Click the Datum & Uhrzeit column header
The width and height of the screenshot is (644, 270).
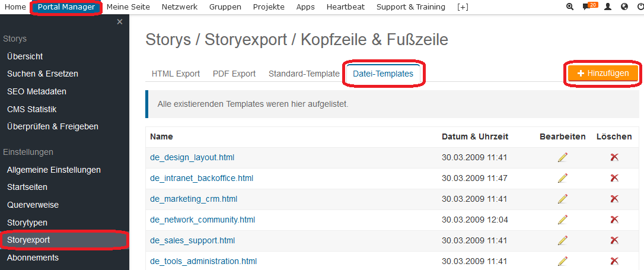(475, 137)
